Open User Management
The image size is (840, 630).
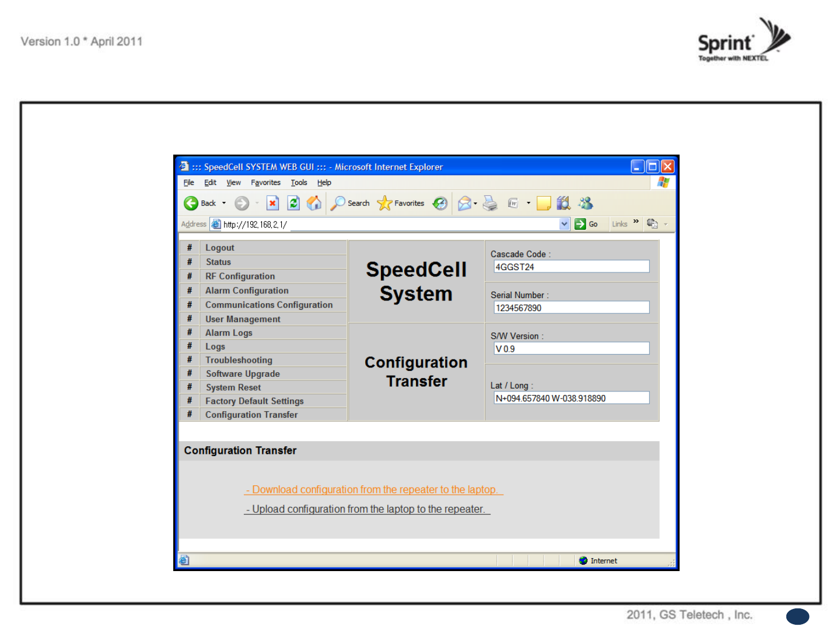(243, 319)
